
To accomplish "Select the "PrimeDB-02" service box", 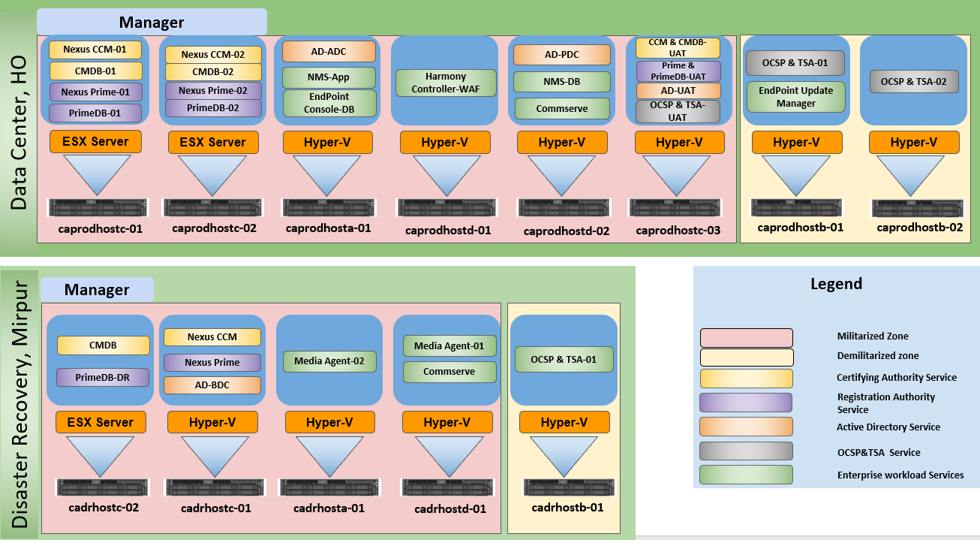I will pyautogui.click(x=213, y=108).
